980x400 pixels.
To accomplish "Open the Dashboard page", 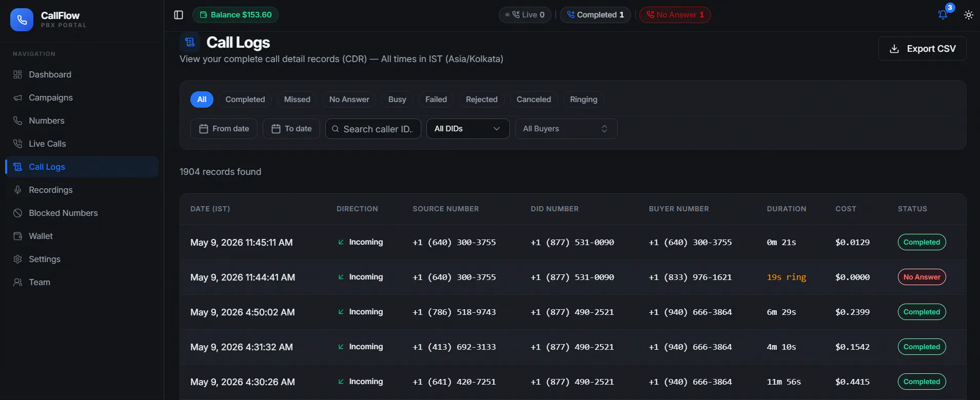I will point(82,74).
